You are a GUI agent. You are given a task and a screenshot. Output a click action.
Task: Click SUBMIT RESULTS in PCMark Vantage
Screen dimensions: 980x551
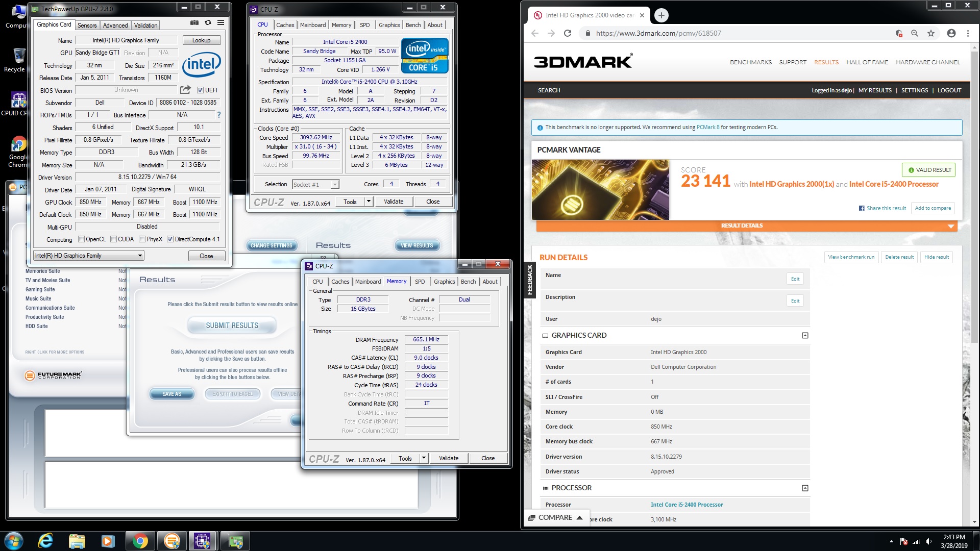[232, 325]
